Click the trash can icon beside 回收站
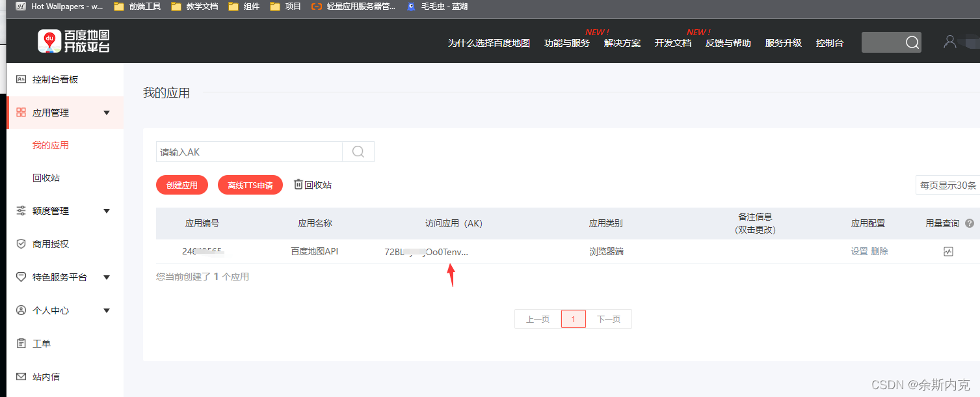This screenshot has height=397, width=980. click(x=298, y=185)
